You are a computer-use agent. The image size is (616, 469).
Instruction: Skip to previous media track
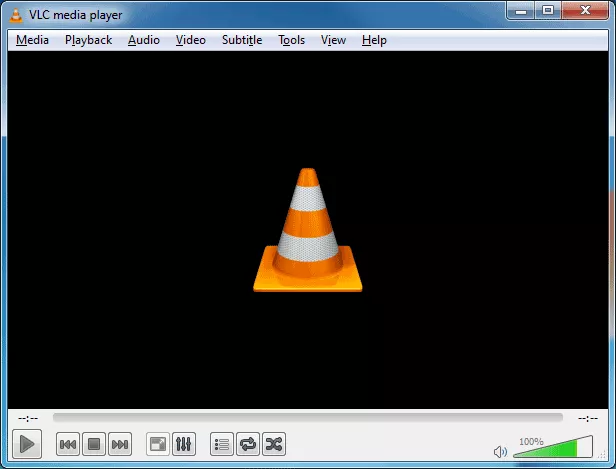tap(68, 444)
